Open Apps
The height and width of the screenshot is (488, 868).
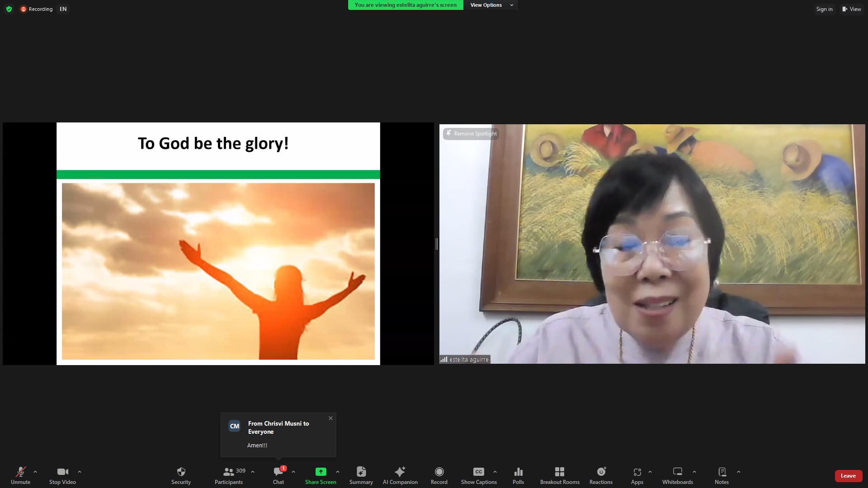637,475
